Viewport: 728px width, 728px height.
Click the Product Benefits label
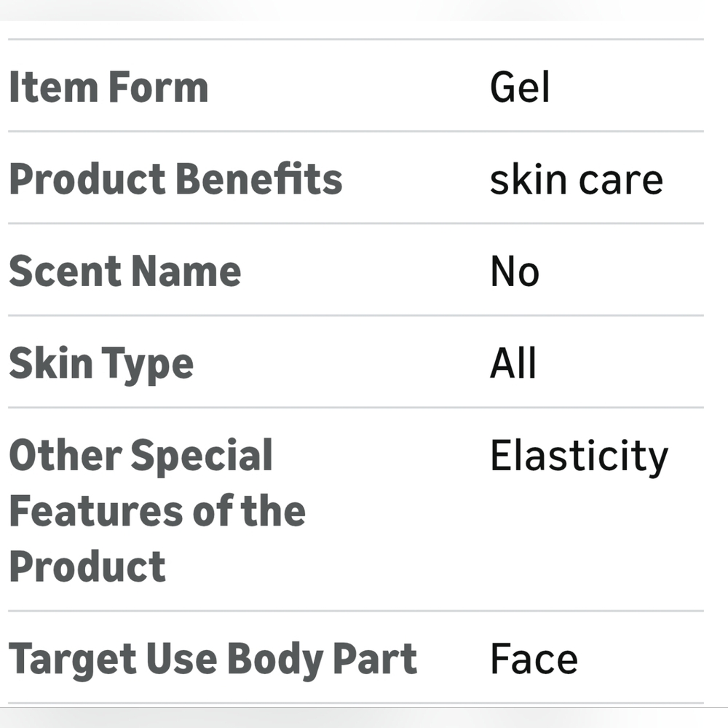[x=175, y=179]
